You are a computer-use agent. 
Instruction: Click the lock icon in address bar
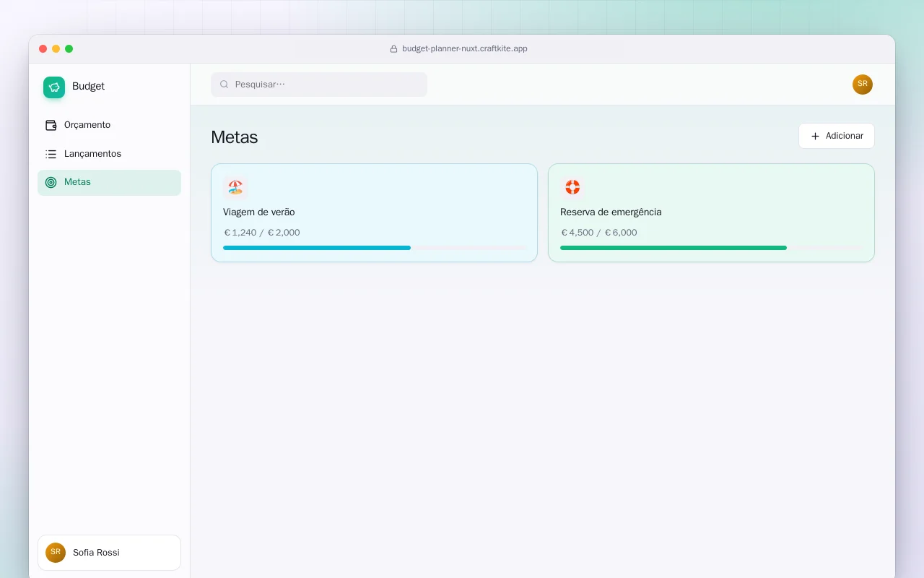pyautogui.click(x=394, y=49)
